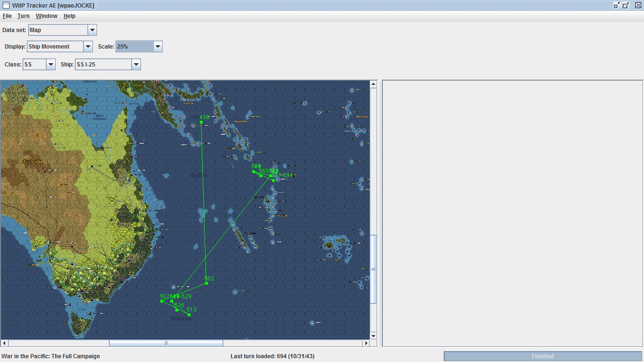Click the horizontal scrollbar left arrow

4,343
